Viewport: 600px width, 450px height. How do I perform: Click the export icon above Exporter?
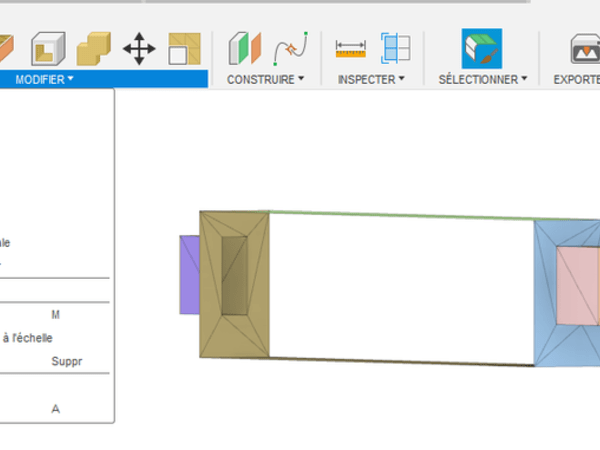pyautogui.click(x=584, y=47)
